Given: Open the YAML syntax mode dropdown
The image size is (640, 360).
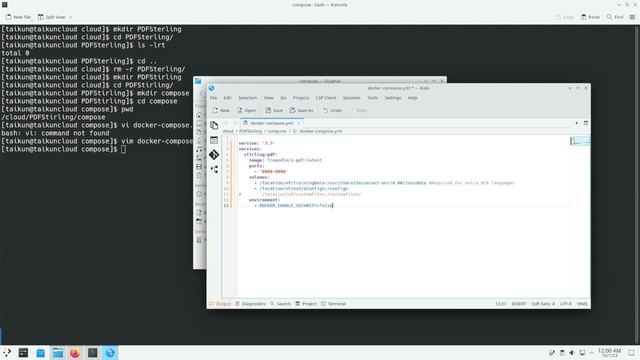Looking at the screenshot, I should (582, 304).
